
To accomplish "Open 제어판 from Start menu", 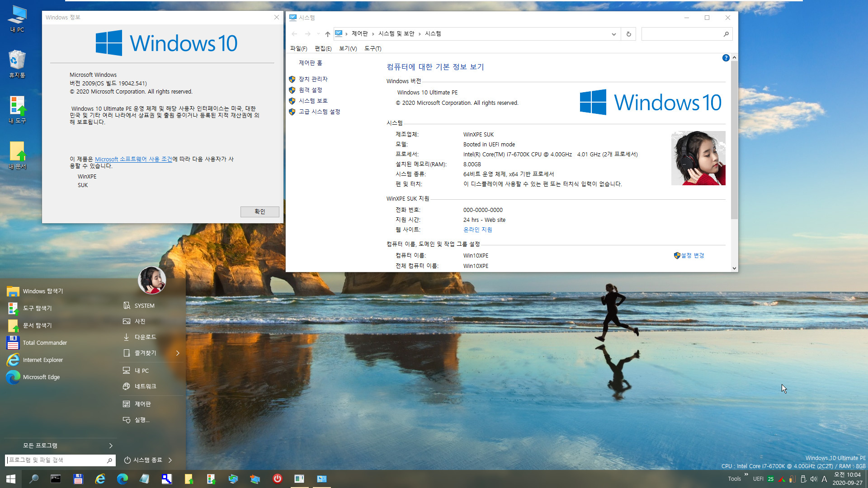I will point(151,404).
